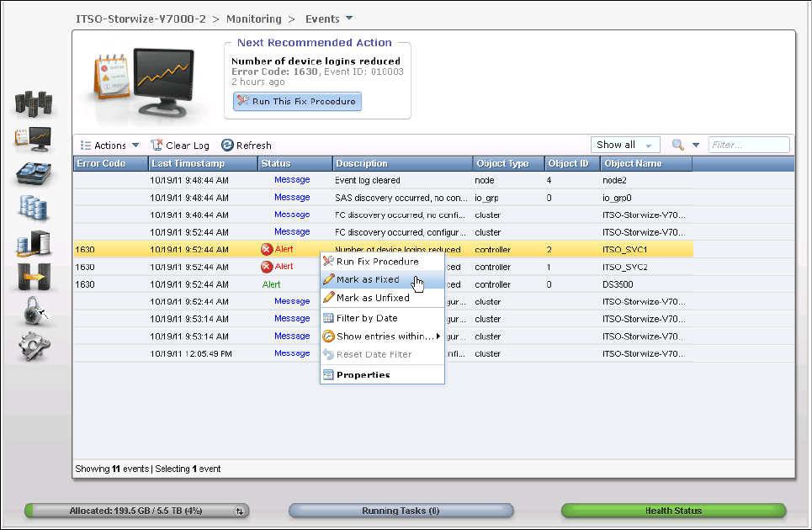Image resolution: width=812 pixels, height=530 pixels.
Task: Expand the Show all dropdown
Action: (625, 145)
